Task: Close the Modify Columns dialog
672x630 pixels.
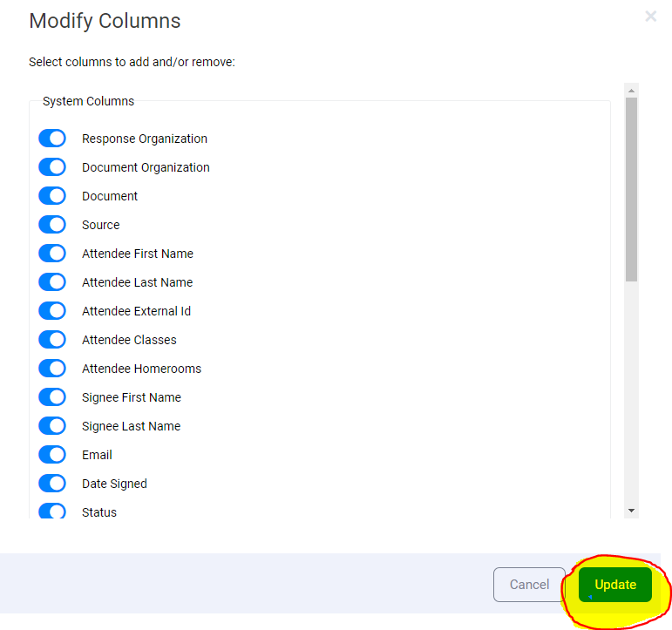Action: coord(650,17)
